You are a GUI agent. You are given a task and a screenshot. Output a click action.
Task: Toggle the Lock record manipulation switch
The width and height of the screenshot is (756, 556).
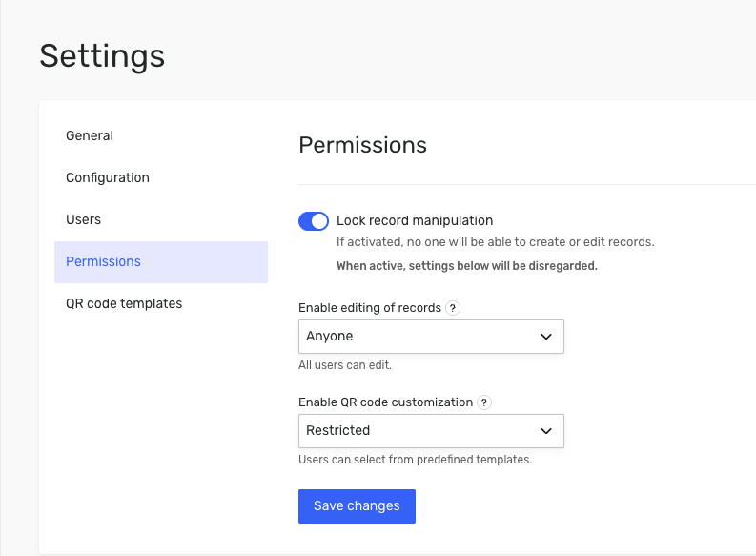(x=314, y=221)
